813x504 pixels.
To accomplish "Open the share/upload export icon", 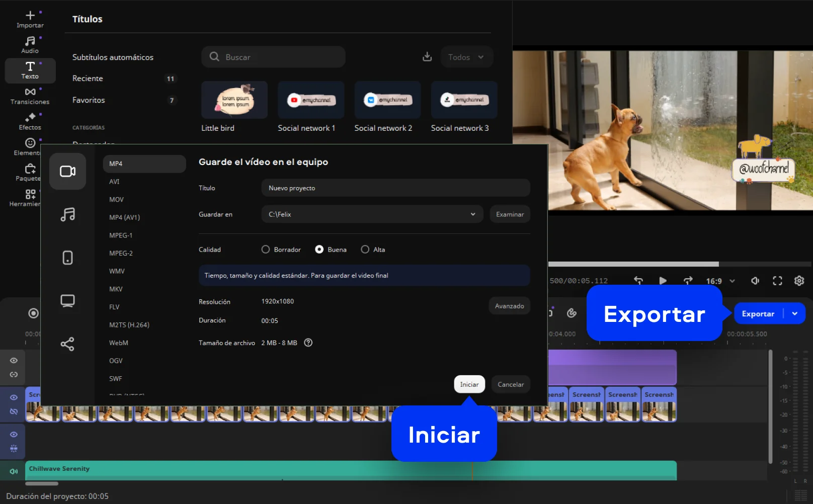I will coord(67,344).
